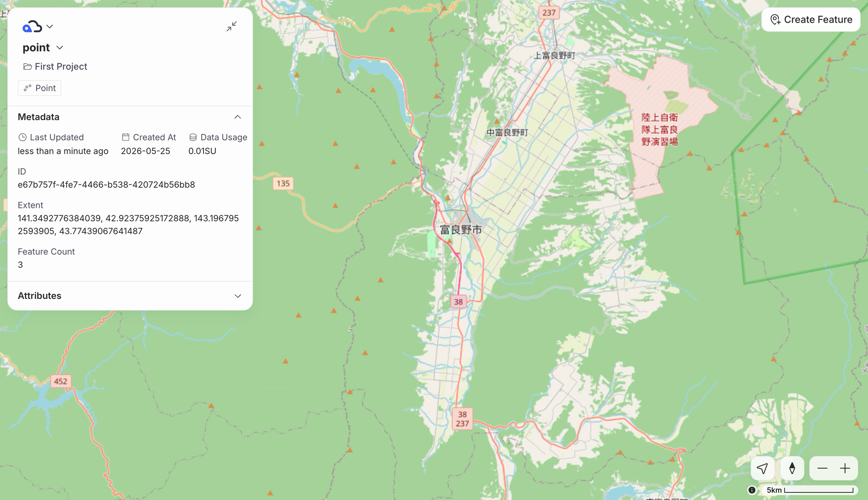
Task: Select the Point geometry type tag
Action: (40, 88)
